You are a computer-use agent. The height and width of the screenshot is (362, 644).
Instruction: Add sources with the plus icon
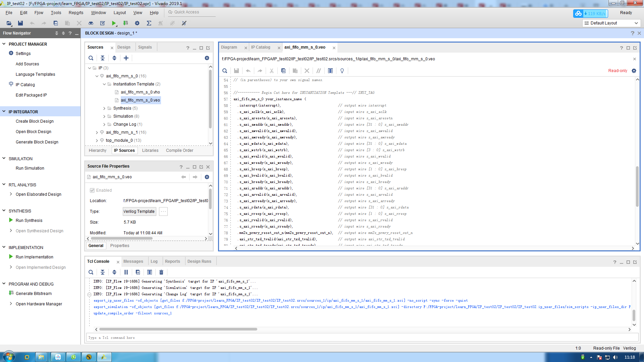coord(126,58)
